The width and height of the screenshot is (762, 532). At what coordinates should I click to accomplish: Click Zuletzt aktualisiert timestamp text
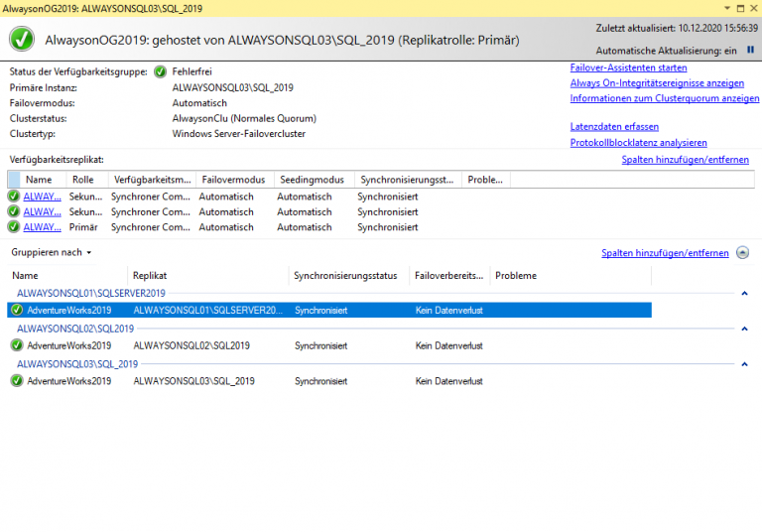tap(677, 28)
